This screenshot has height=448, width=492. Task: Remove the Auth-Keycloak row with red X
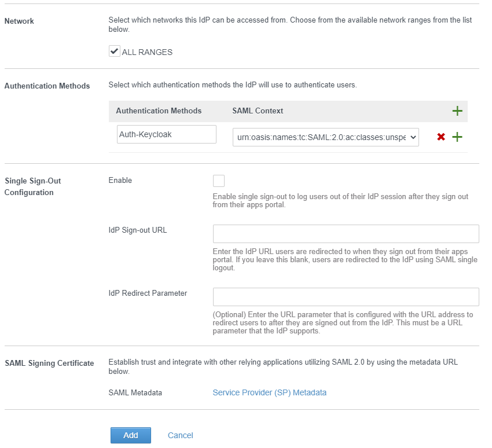tap(441, 137)
